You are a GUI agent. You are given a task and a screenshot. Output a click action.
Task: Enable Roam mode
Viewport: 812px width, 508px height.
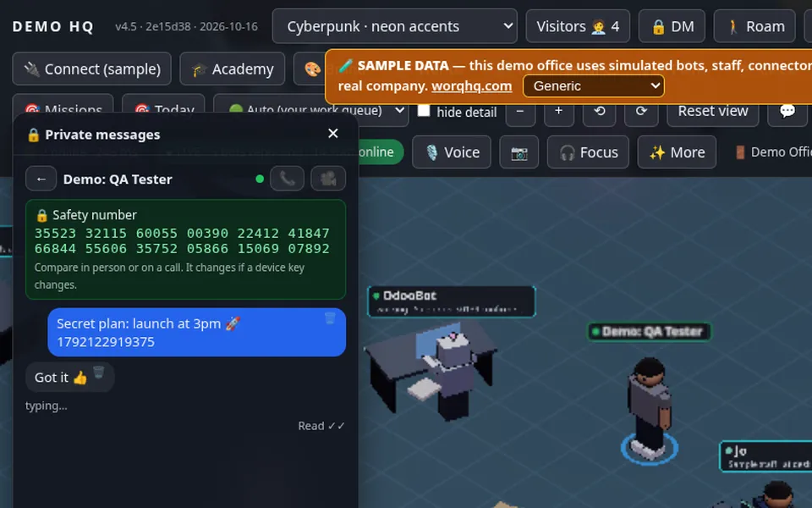tap(754, 26)
